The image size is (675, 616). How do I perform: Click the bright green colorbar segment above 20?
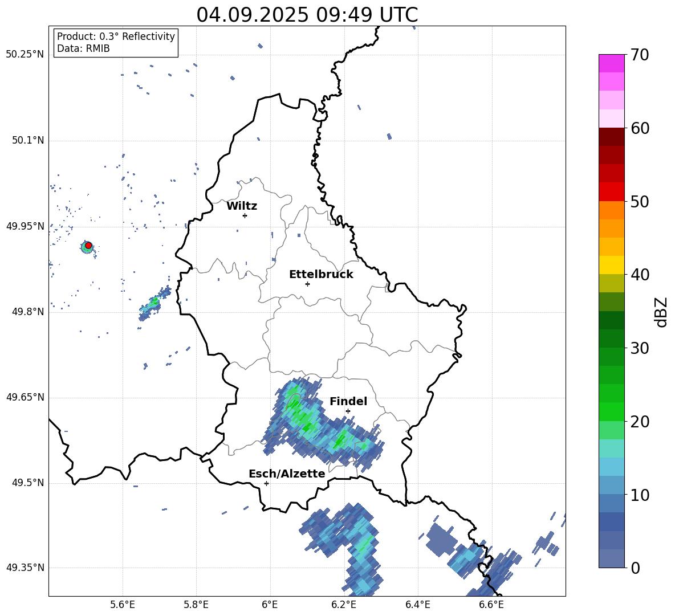611,411
